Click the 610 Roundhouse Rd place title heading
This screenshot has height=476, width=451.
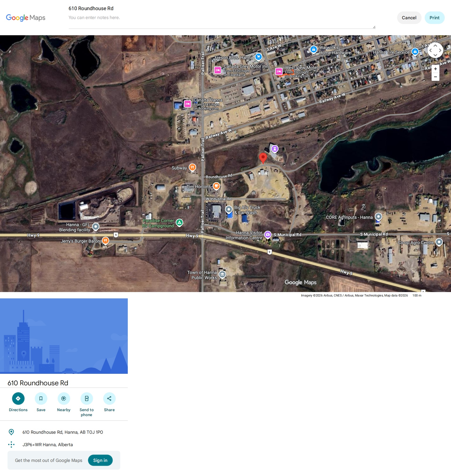[38, 383]
